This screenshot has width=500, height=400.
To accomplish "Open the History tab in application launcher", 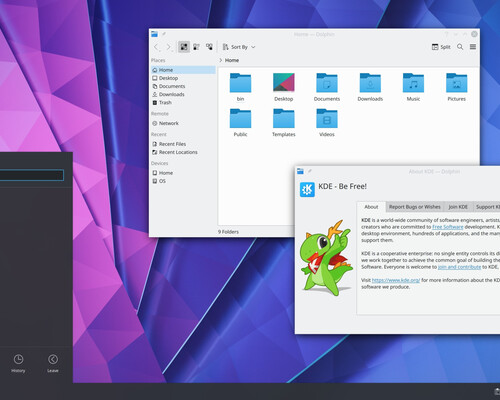I will [18, 363].
